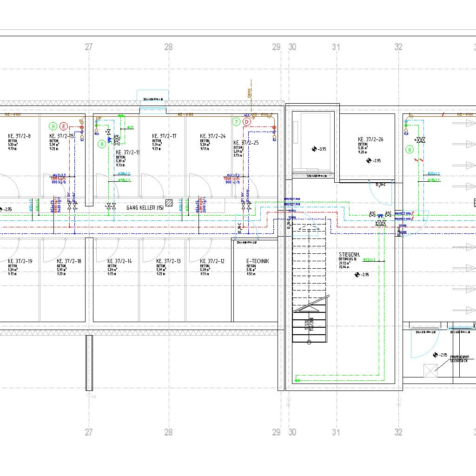Select the KE. 37/2-14 room label
The image size is (476, 476).
119,261
